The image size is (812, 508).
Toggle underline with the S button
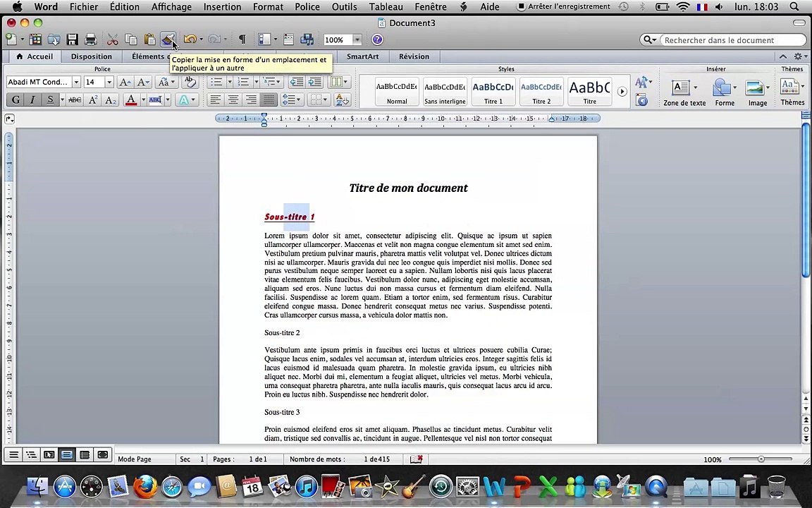point(50,99)
